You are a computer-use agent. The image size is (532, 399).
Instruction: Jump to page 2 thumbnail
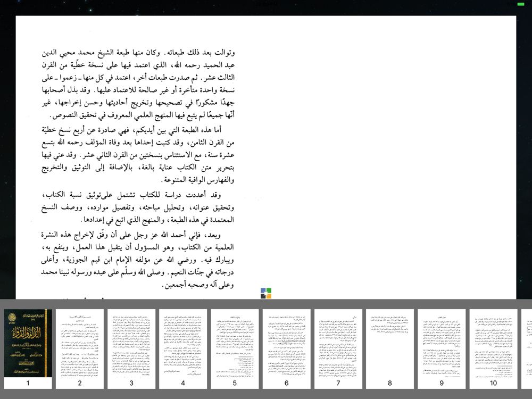(x=80, y=343)
